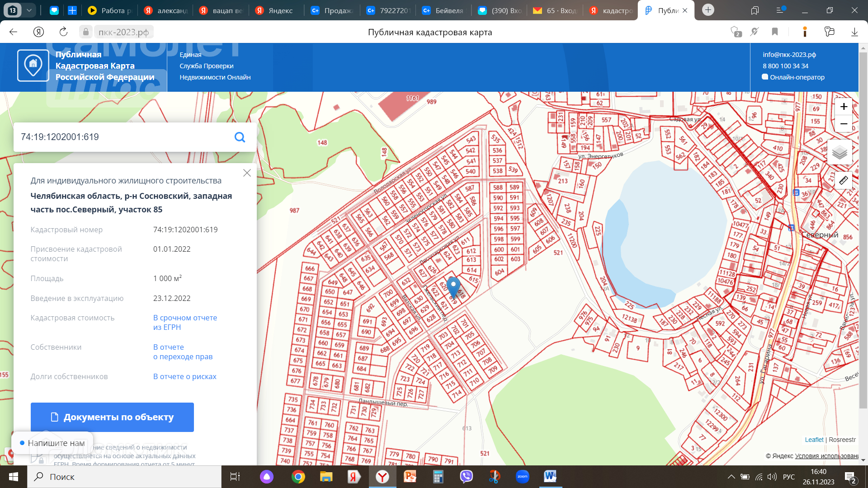
Task: Open the map layers switcher
Action: click(x=840, y=152)
